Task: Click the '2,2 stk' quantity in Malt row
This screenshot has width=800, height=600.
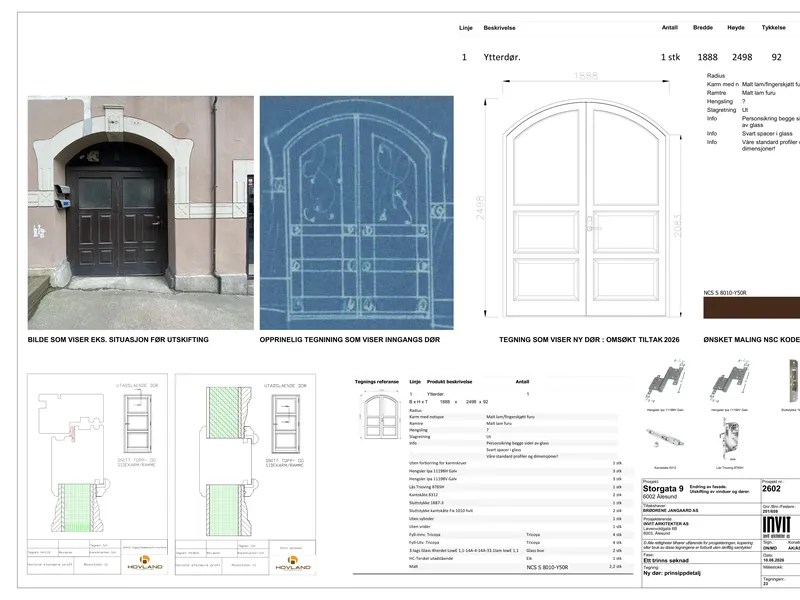Action: tap(615, 567)
